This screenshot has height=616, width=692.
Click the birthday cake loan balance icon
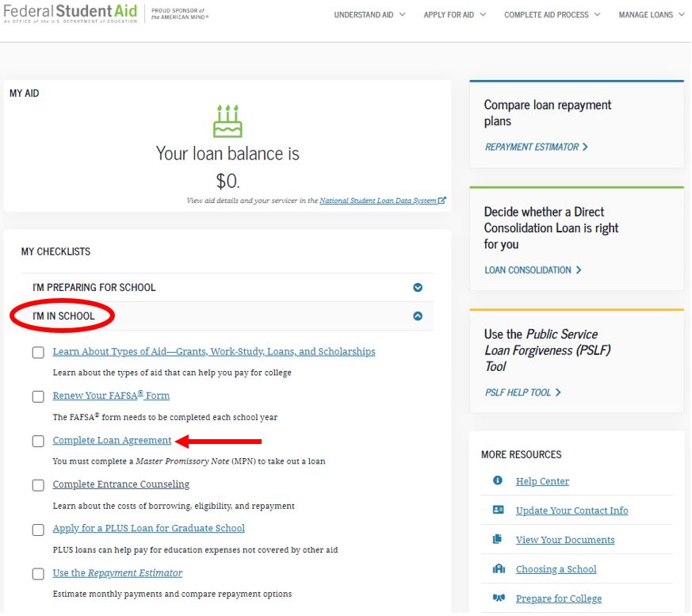click(x=227, y=121)
